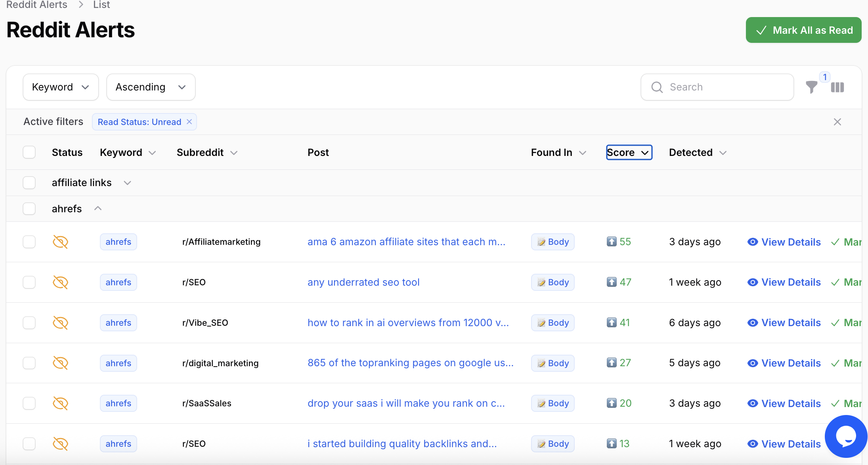This screenshot has width=868, height=465.
Task: Expand the affiliate links group
Action: point(127,183)
